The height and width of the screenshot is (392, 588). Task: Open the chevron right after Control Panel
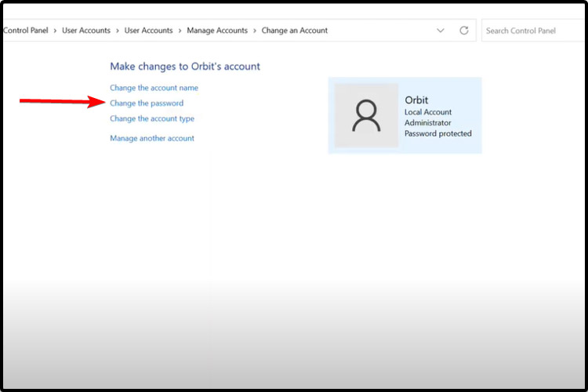pos(55,31)
